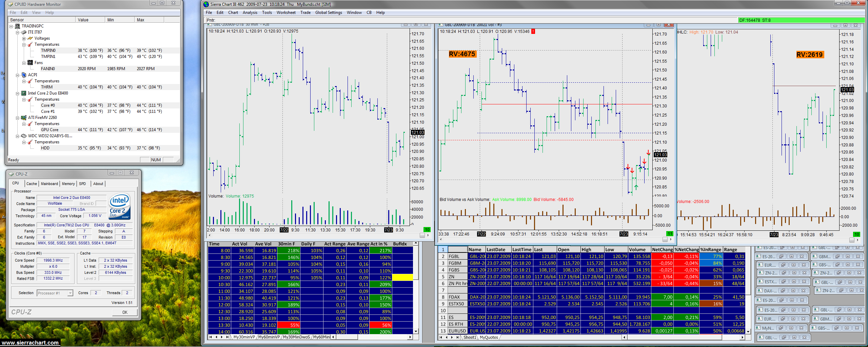Open the Global Settings menu in Sierra Chart
This screenshot has height=347, width=868.
pos(329,13)
